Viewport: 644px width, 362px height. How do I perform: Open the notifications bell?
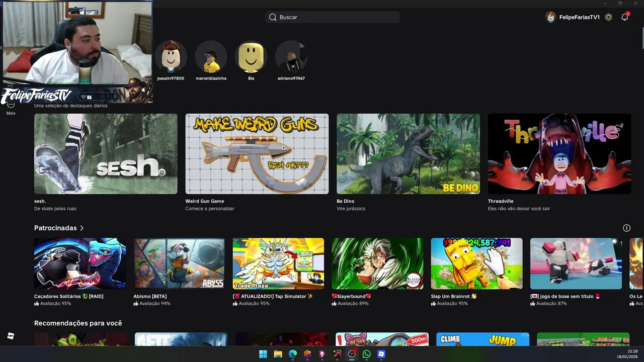[x=624, y=17]
